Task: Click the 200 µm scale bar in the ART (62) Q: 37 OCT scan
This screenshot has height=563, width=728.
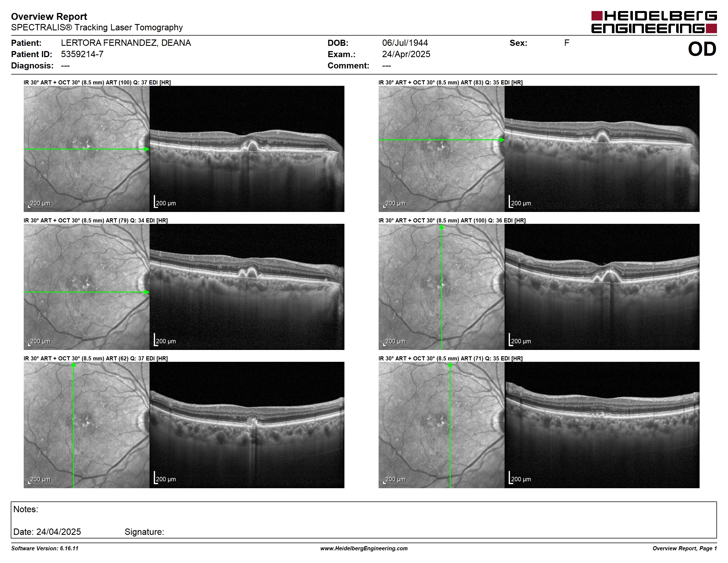Action: [165, 478]
